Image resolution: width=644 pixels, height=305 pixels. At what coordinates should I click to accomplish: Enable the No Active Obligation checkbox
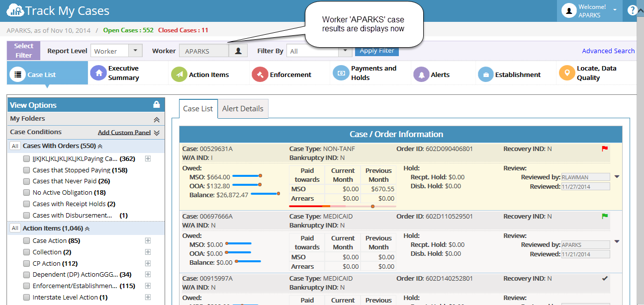[26, 193]
